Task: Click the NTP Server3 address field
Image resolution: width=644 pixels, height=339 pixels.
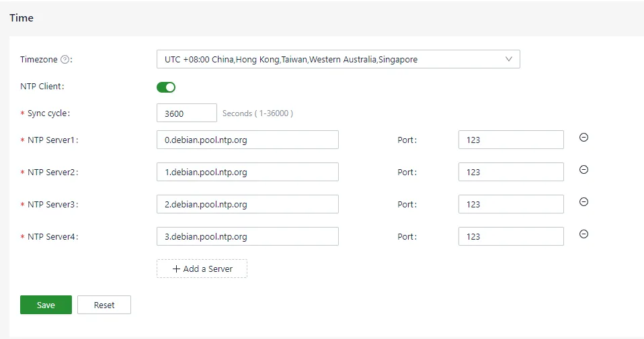Action: 247,204
